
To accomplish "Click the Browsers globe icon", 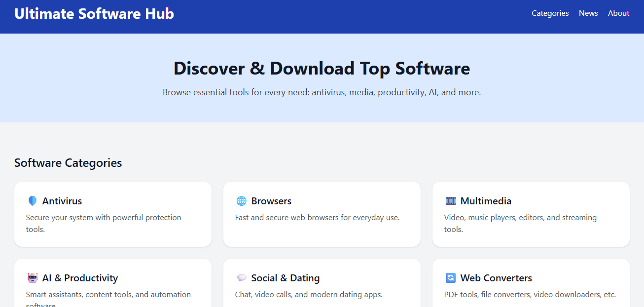I will (242, 201).
